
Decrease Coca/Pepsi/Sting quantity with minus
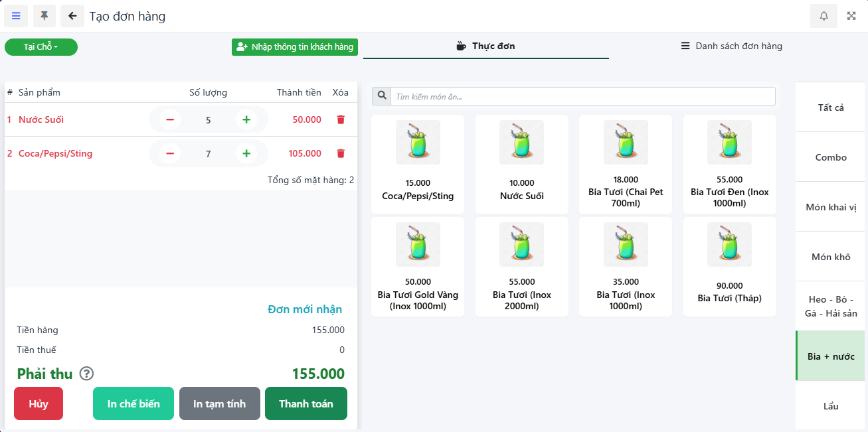(x=170, y=153)
